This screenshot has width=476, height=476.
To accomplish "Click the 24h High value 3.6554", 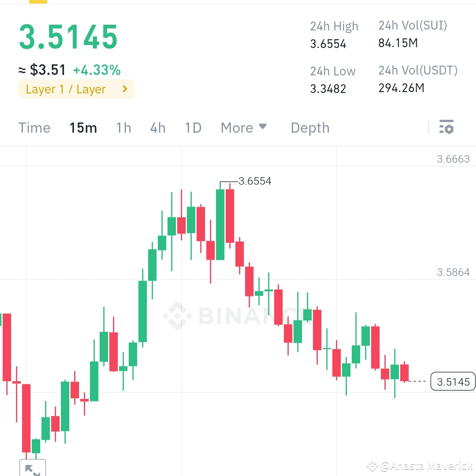I will coord(328,44).
